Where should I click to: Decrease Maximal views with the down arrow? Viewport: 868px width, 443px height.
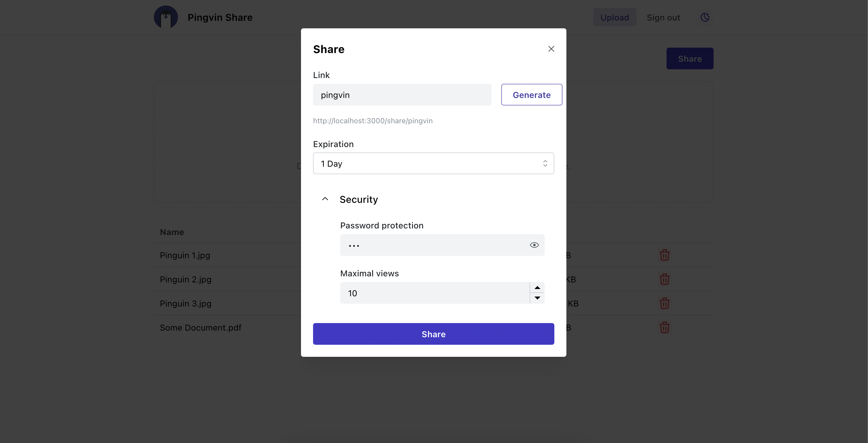coord(537,298)
